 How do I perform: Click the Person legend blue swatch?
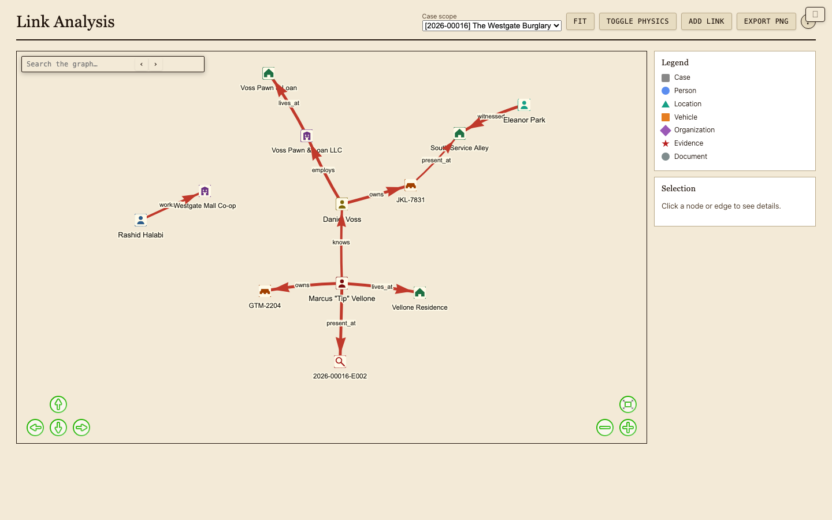point(665,91)
